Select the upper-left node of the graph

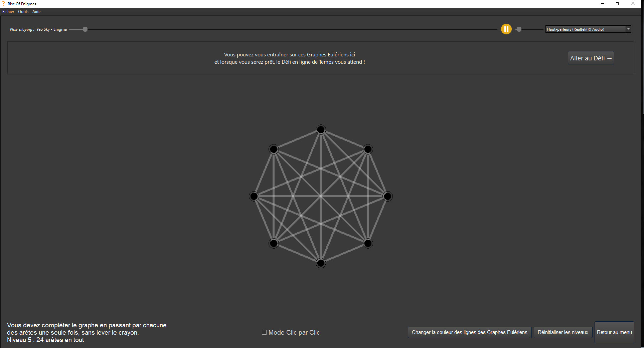click(274, 149)
